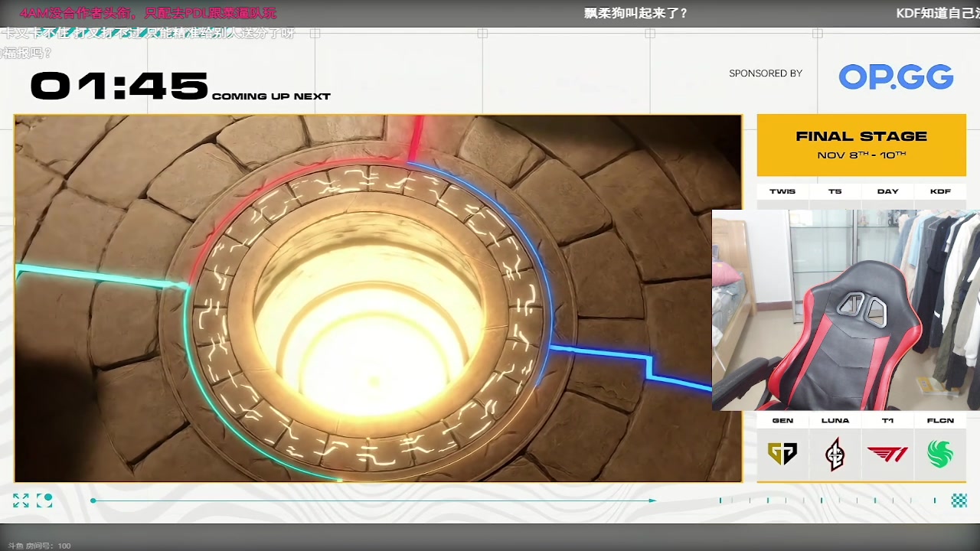
Task: Click the OP.GG sponsor logo
Action: click(x=896, y=77)
